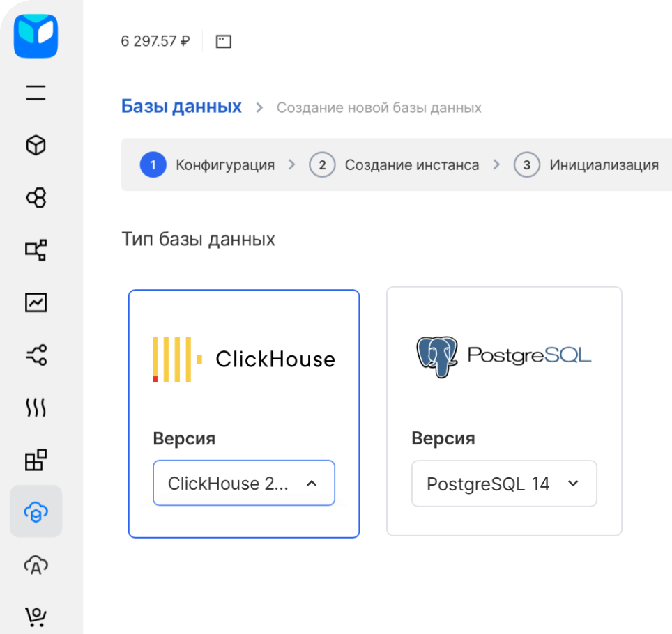The width and height of the screenshot is (672, 634).
Task: Select step 1 Конфигурация
Action: click(208, 164)
